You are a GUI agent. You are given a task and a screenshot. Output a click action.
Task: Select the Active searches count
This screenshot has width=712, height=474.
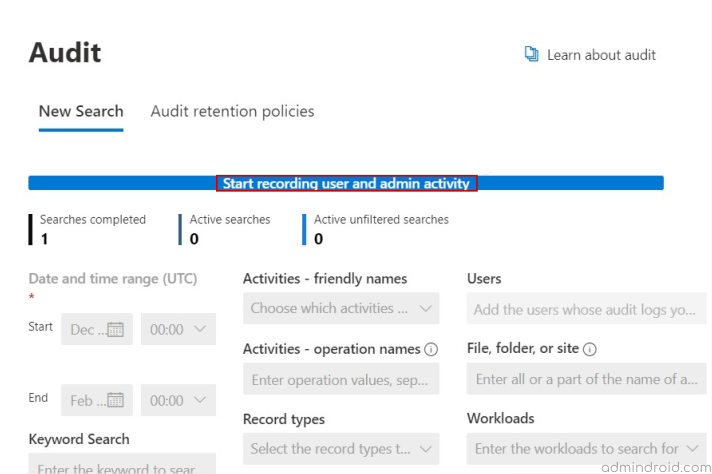194,239
